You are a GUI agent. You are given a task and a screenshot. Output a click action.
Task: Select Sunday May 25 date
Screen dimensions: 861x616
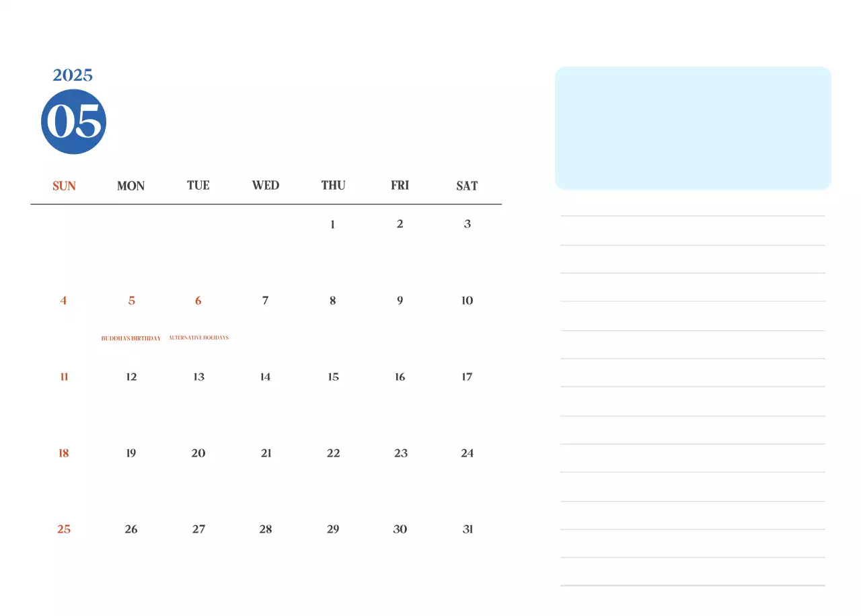(64, 529)
